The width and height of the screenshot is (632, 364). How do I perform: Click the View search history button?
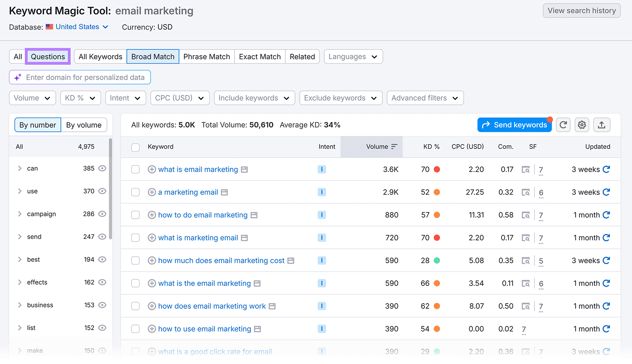tap(581, 11)
